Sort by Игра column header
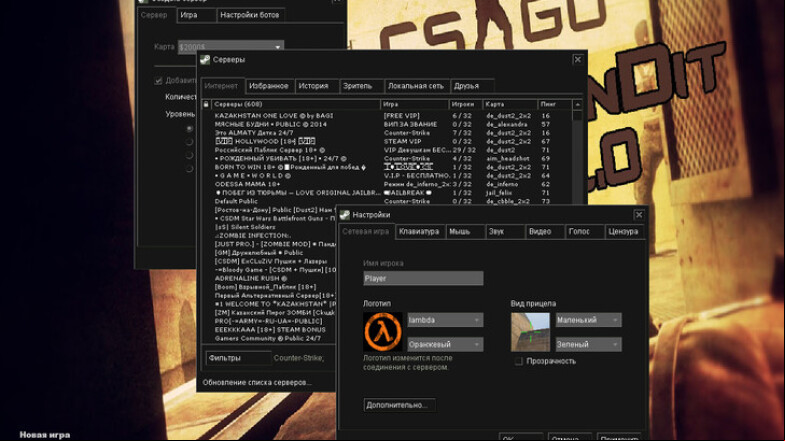This screenshot has height=441, width=785. [x=415, y=104]
